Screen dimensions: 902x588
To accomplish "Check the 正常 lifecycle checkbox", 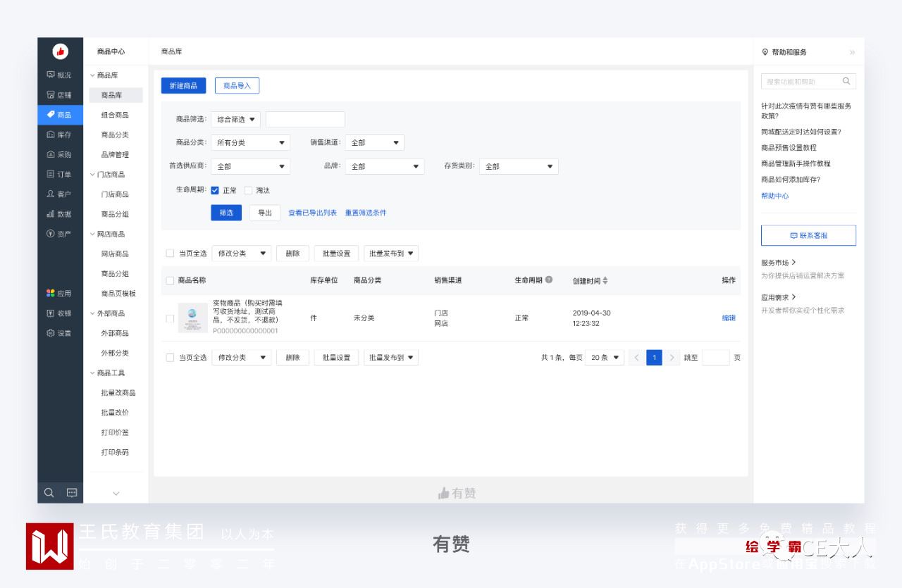I will (x=215, y=190).
